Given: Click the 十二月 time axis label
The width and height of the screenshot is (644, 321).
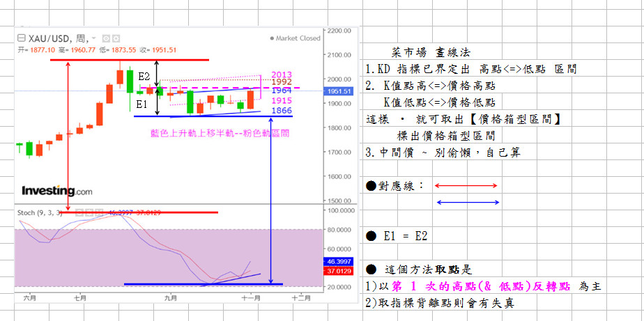Looking at the screenshot, I should (302, 299).
